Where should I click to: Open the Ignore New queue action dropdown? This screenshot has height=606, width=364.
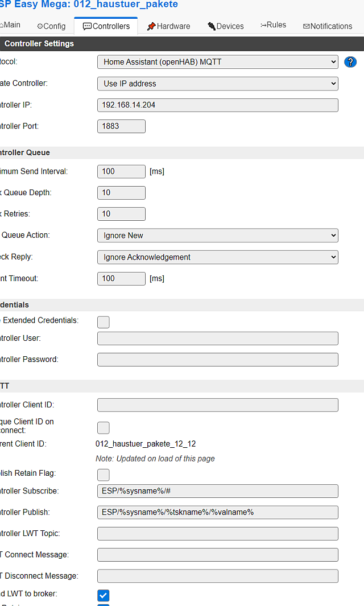[218, 236]
